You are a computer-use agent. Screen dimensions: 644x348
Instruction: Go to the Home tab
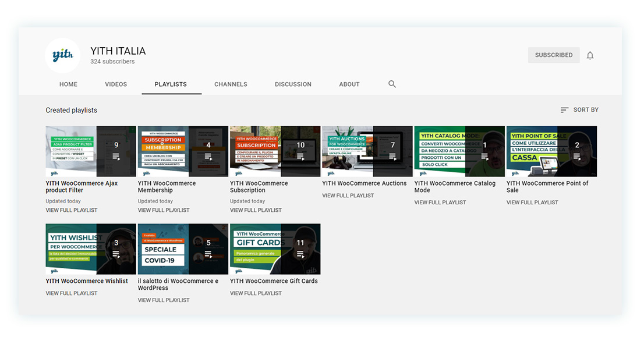click(x=68, y=84)
